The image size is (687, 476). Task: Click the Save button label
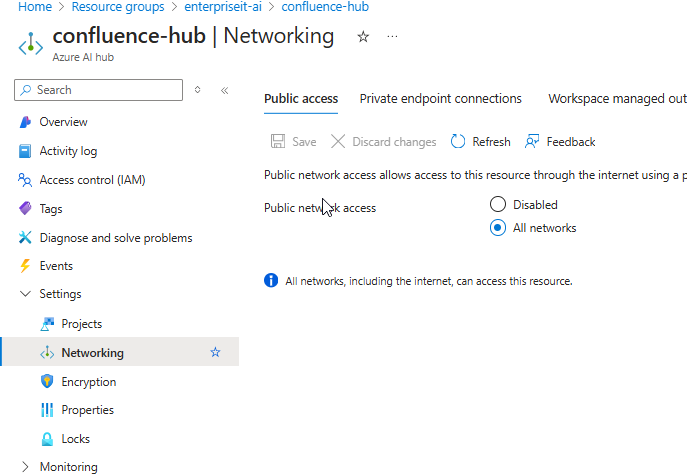(x=304, y=142)
